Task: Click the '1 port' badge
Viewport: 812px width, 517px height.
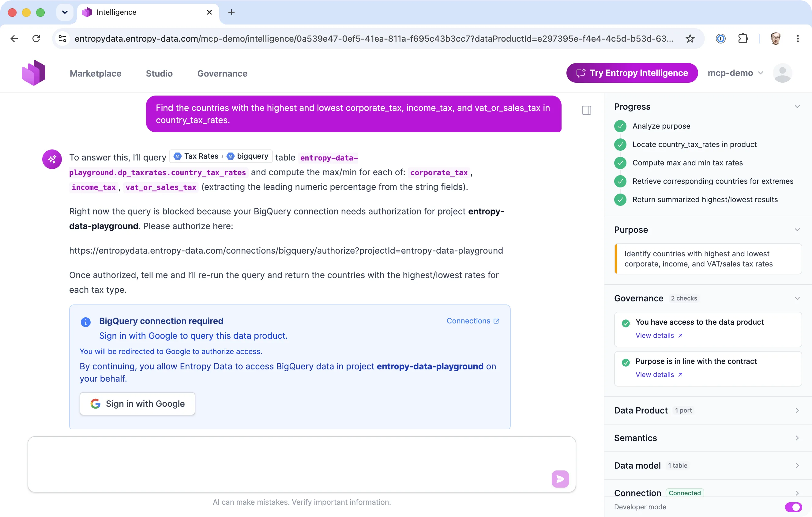Action: point(683,410)
